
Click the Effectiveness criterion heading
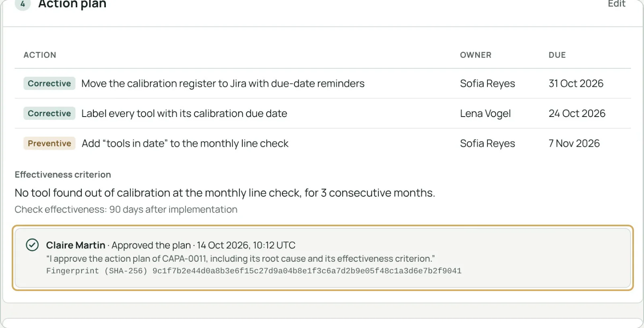[x=63, y=174]
